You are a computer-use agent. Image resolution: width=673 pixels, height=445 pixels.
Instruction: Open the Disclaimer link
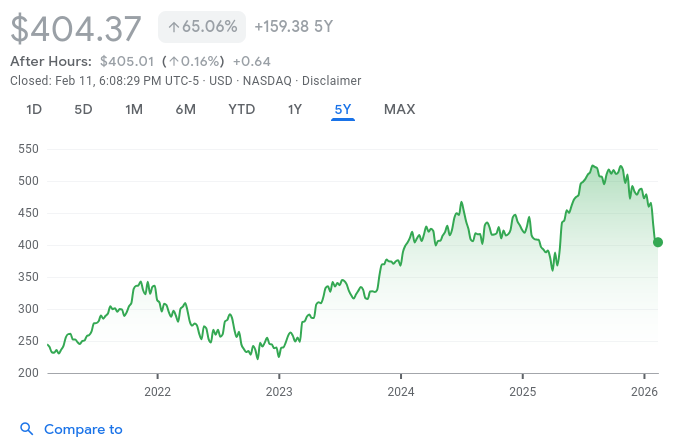(331, 80)
